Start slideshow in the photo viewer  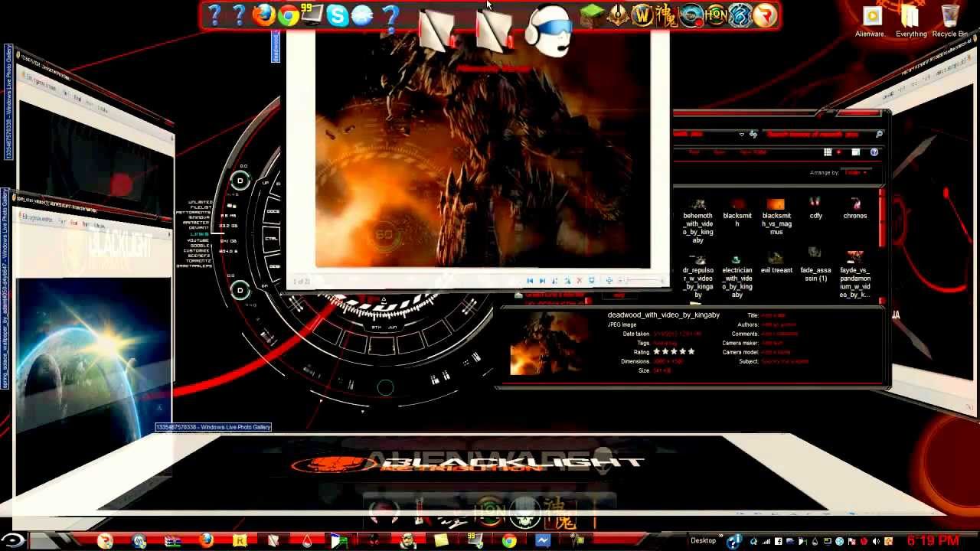tap(591, 281)
